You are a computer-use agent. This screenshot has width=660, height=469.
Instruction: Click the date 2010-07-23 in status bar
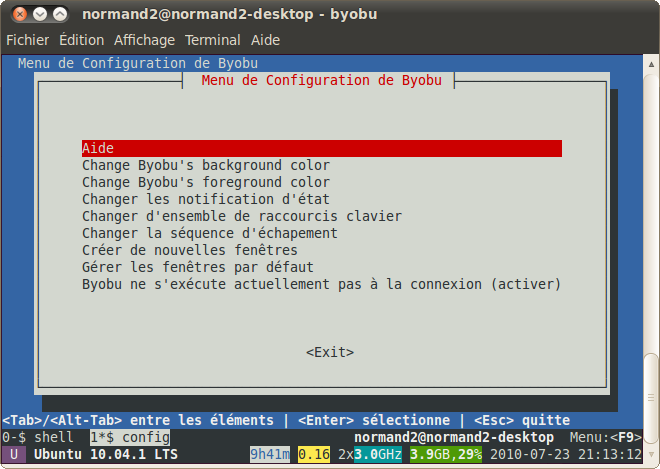point(530,455)
